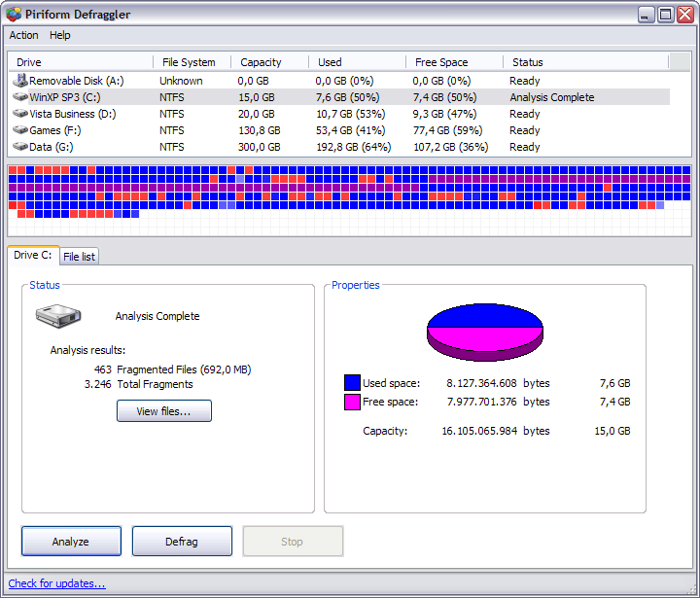The width and height of the screenshot is (700, 598).
Task: Select the Games (F:) drive row
Action: [x=339, y=130]
